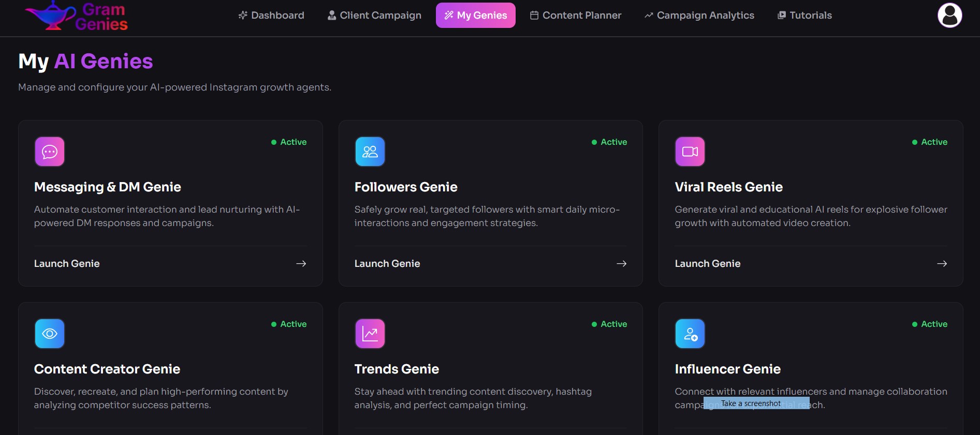
Task: Click the Trends Genie chart icon
Action: [370, 334]
